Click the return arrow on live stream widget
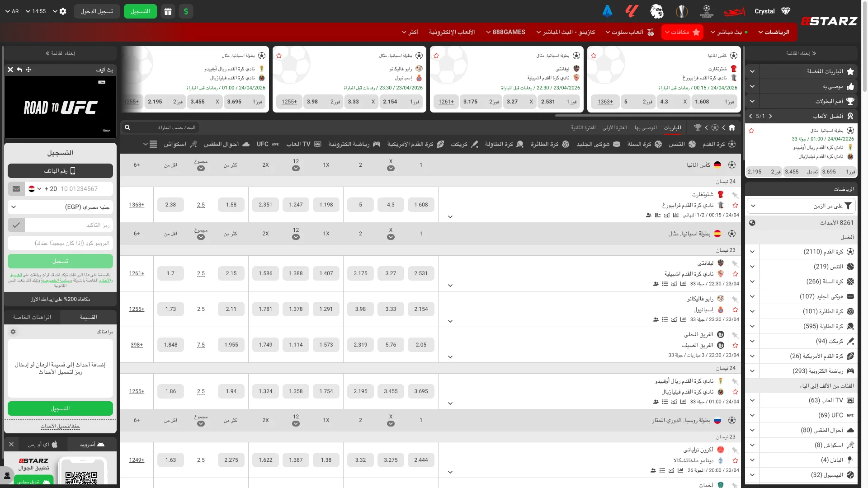The height and width of the screenshot is (488, 868). [19, 70]
